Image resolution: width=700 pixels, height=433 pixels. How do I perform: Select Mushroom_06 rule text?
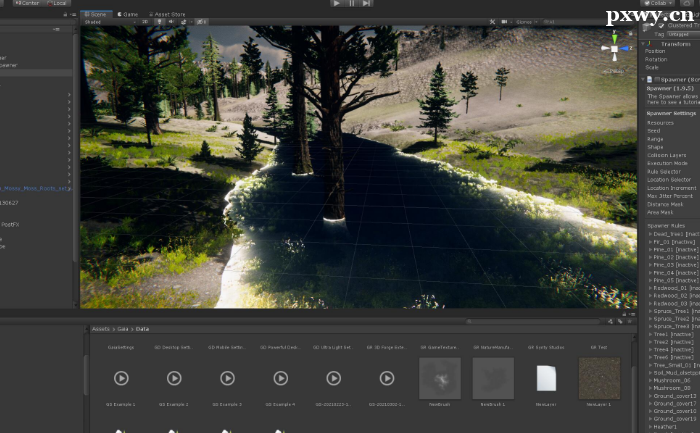pos(671,380)
